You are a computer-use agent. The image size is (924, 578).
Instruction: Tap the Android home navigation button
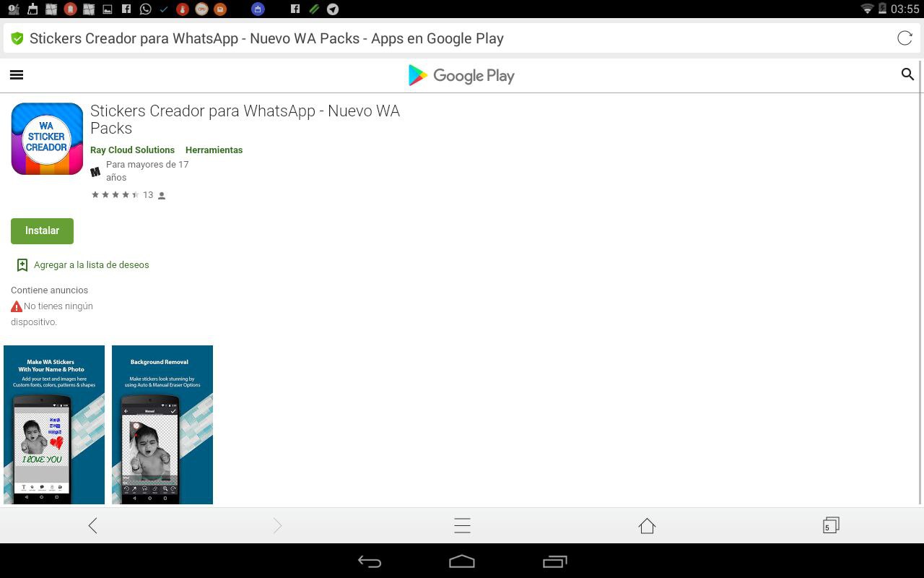pos(462,561)
